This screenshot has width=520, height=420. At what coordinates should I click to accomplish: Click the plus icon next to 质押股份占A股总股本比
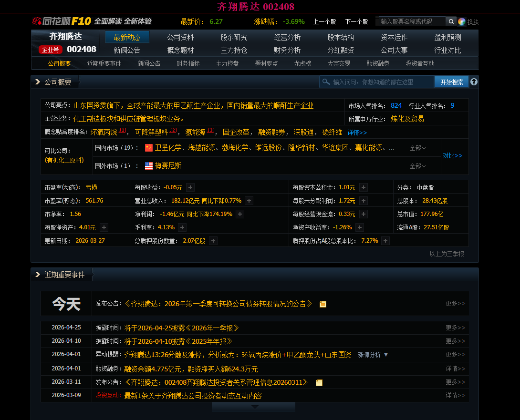click(385, 241)
